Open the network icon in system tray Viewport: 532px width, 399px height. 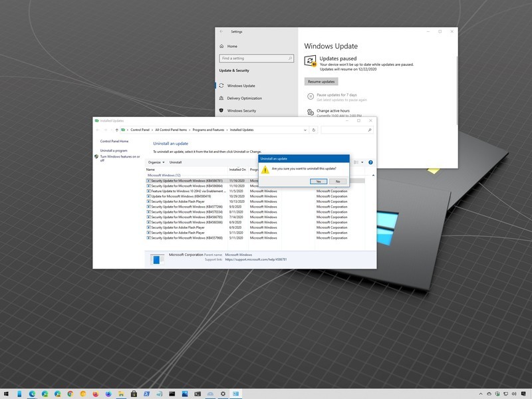tap(505, 394)
